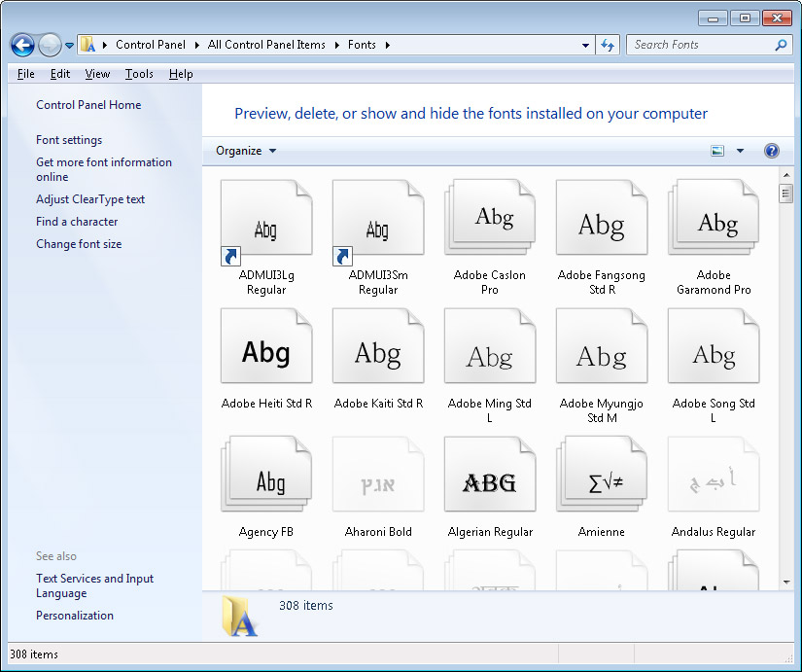Open Adjust ClearType text
802x672 pixels.
pyautogui.click(x=90, y=198)
